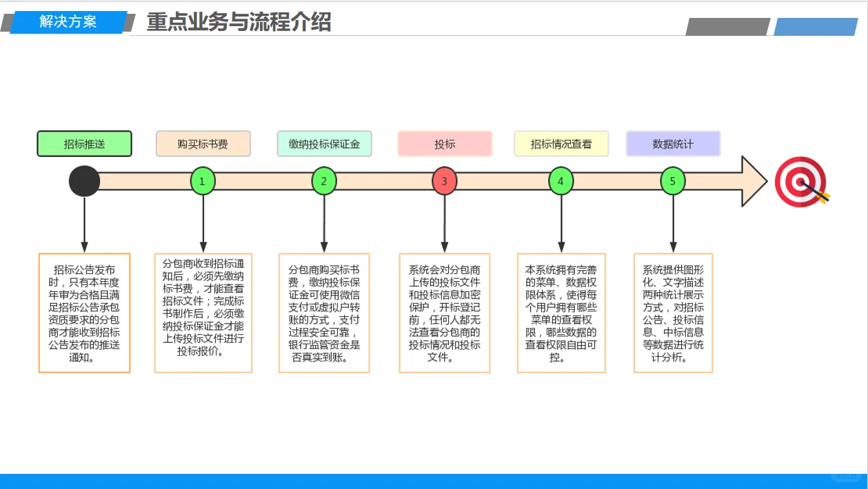
Task: Click the green circle numbered 4
Action: coord(561,181)
